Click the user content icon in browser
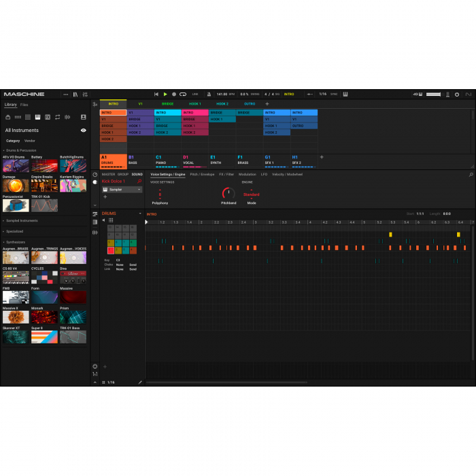 click(83, 117)
